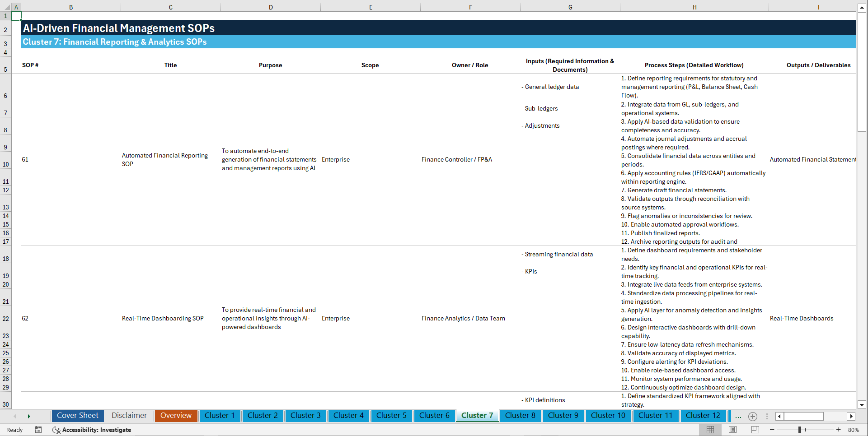Adjust the zoom slider handle

pos(799,430)
